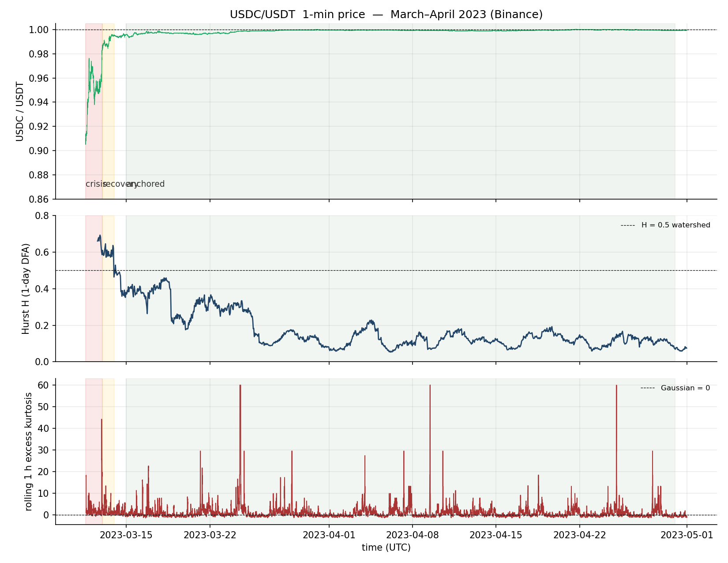Click the 'time (UTC)' axis label

pos(386,548)
